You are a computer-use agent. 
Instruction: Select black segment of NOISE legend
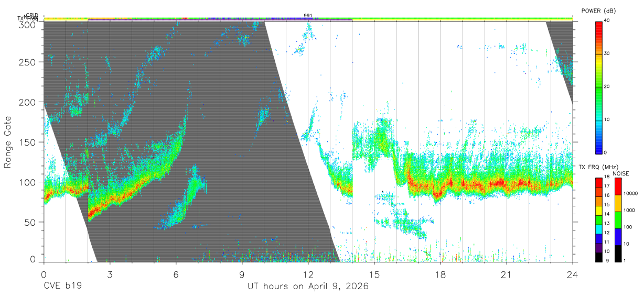point(618,254)
